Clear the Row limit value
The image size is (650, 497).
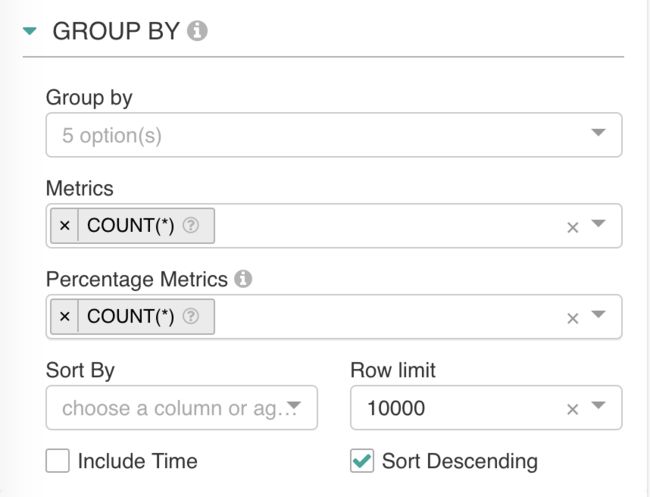[572, 409]
